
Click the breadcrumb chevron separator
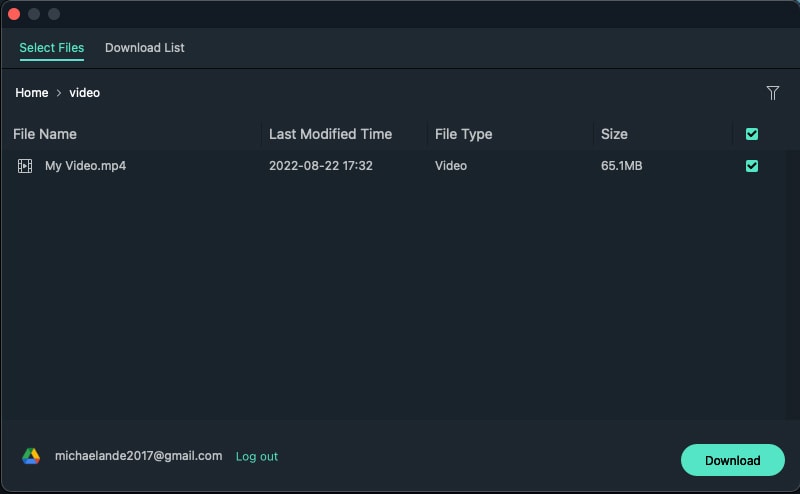click(59, 93)
